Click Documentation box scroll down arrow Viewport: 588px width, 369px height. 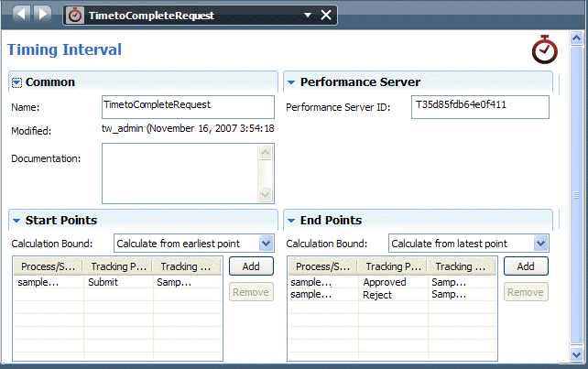266,194
